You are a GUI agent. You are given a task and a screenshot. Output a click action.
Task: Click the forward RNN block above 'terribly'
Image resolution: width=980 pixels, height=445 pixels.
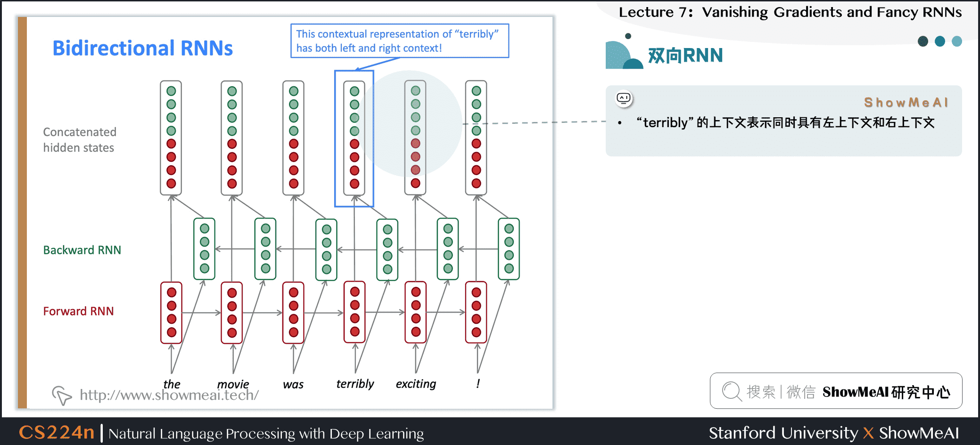point(355,312)
